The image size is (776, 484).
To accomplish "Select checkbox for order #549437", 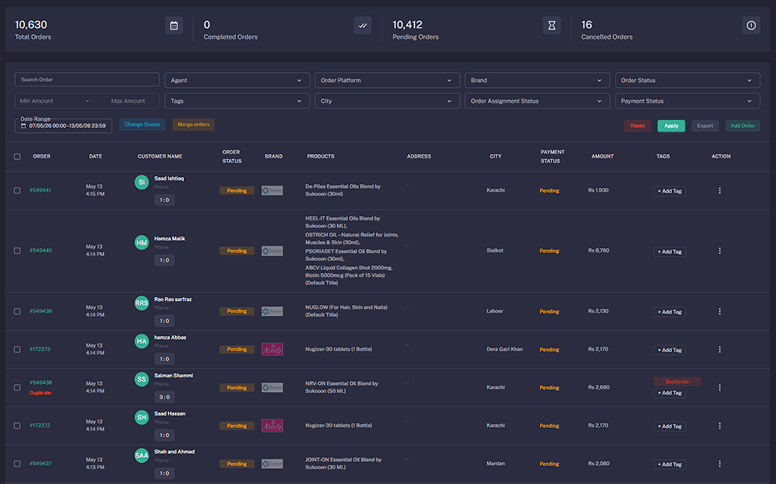I will [17, 464].
